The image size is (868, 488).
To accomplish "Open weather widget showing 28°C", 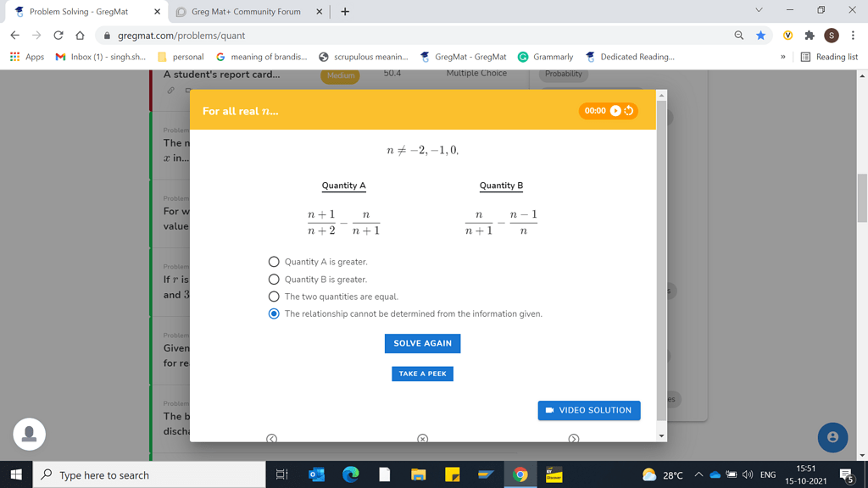I will [662, 474].
